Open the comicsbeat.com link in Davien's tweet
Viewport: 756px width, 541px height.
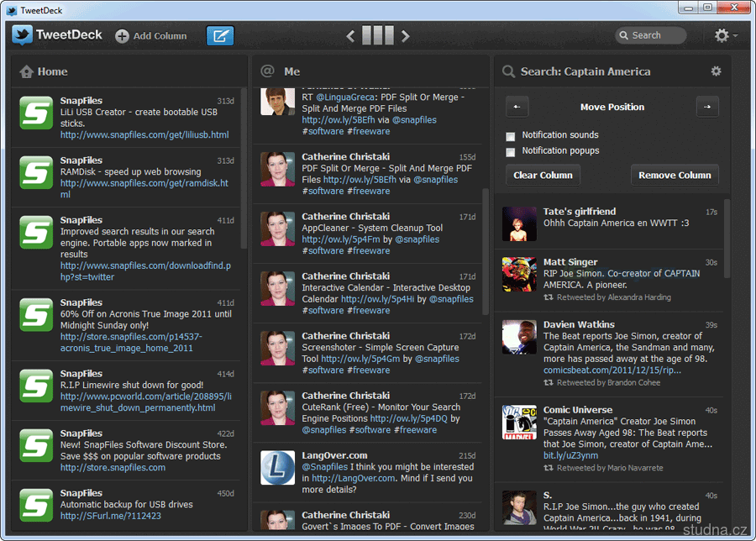612,370
